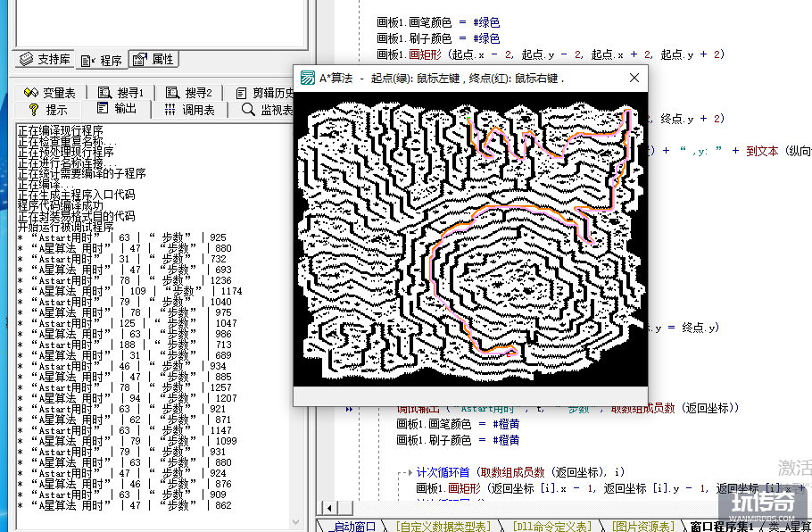Select the 窗口程序集1 tab

click(x=721, y=526)
